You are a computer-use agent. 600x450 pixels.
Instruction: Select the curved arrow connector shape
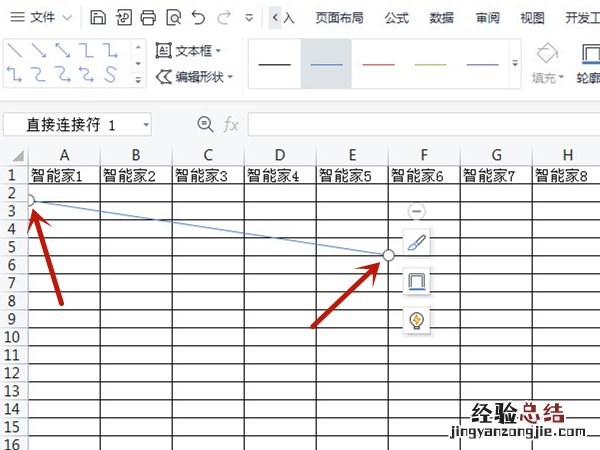pos(63,74)
